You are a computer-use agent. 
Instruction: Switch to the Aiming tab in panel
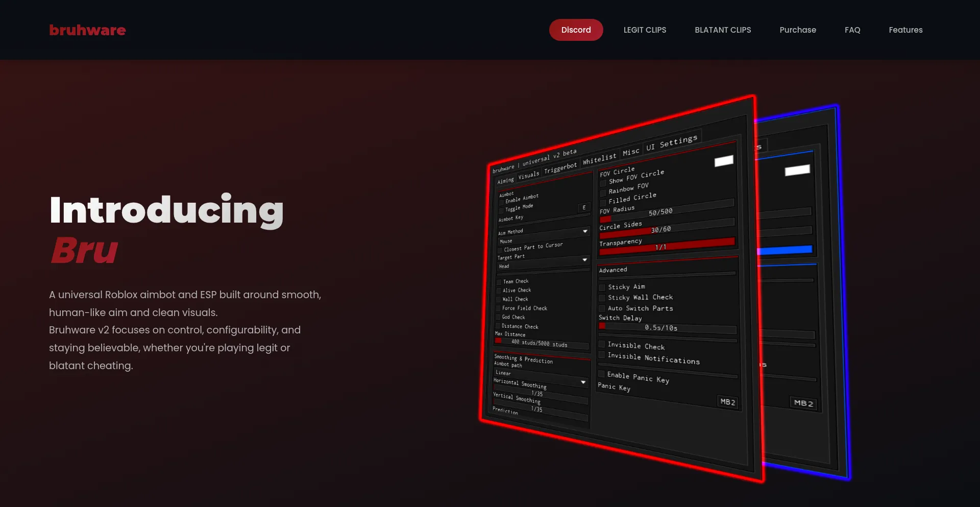pos(505,181)
